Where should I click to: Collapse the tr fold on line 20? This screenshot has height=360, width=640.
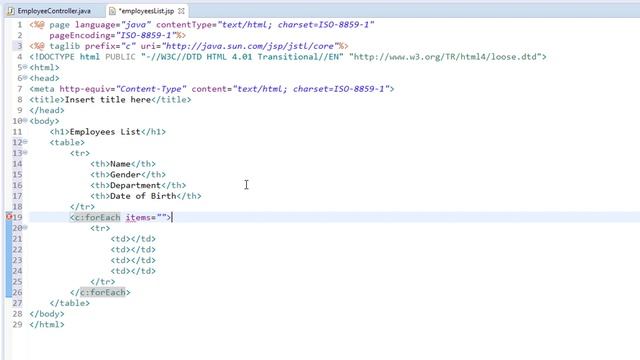coord(25,227)
